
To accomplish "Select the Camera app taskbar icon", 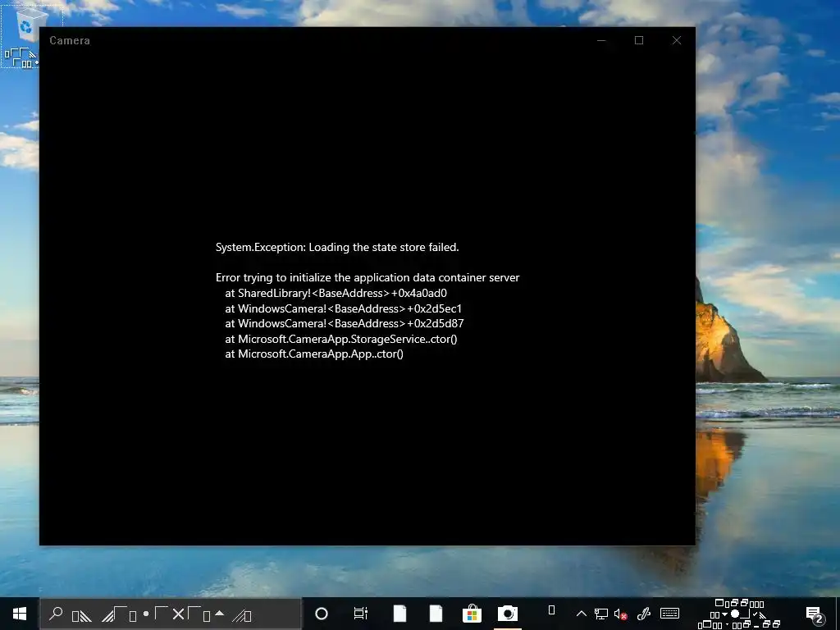I will click(x=507, y=614).
